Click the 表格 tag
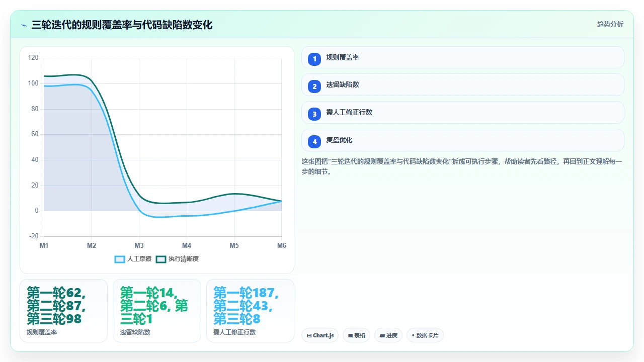644x362 pixels. (356, 335)
